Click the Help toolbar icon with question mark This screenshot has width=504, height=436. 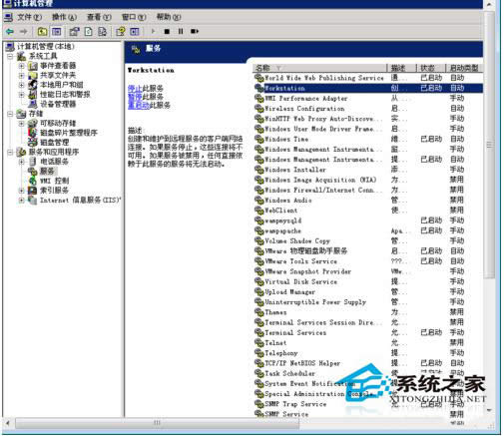coord(121,32)
